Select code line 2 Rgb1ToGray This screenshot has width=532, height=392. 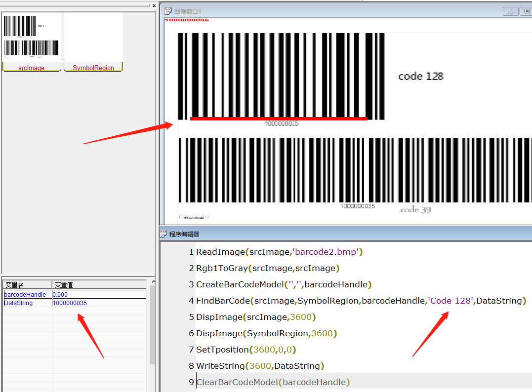click(268, 268)
